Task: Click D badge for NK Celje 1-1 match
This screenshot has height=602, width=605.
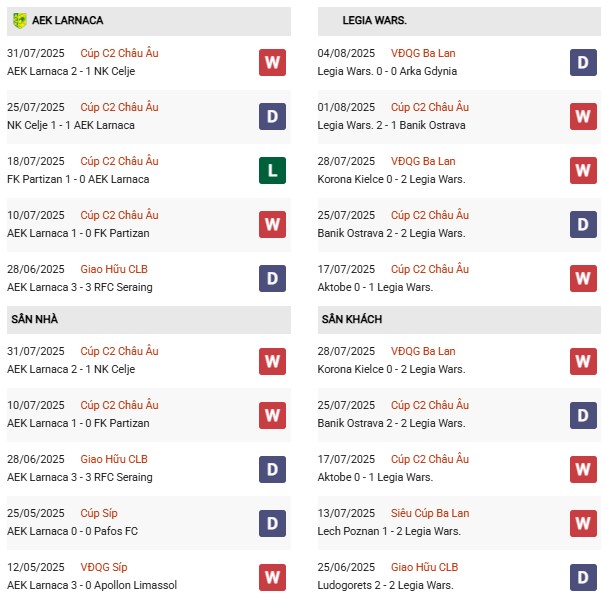Action: 272,117
